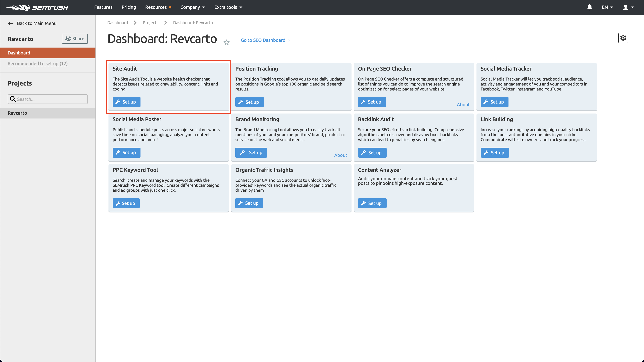Click the Backlink Audit wrench icon
Image resolution: width=644 pixels, height=362 pixels.
[364, 152]
